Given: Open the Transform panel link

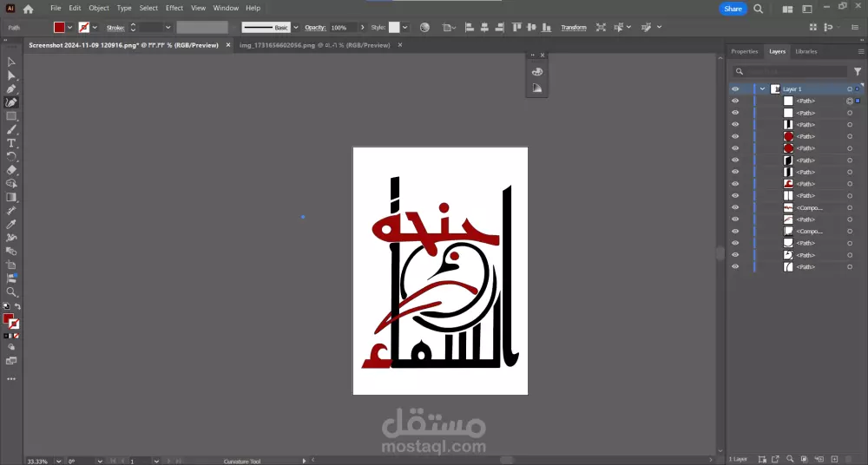Looking at the screenshot, I should tap(574, 27).
